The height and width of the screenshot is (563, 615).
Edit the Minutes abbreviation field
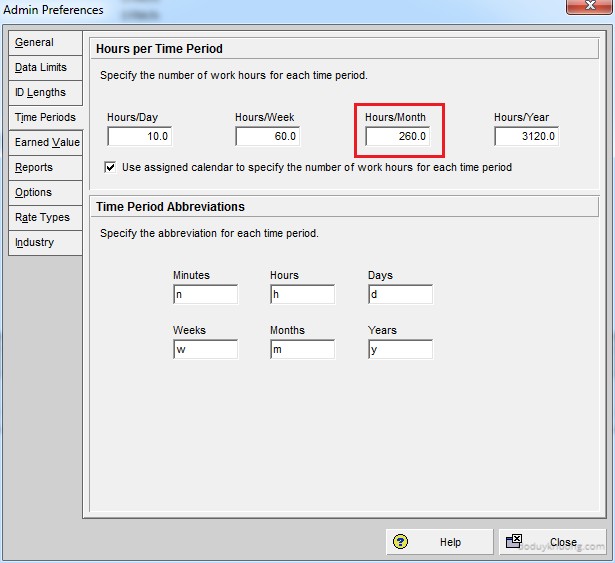tap(205, 295)
